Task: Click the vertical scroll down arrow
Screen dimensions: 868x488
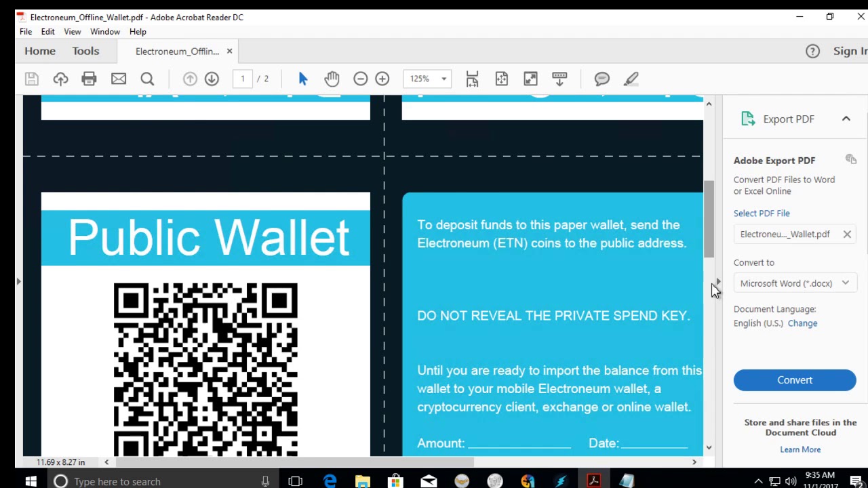Action: click(x=709, y=447)
